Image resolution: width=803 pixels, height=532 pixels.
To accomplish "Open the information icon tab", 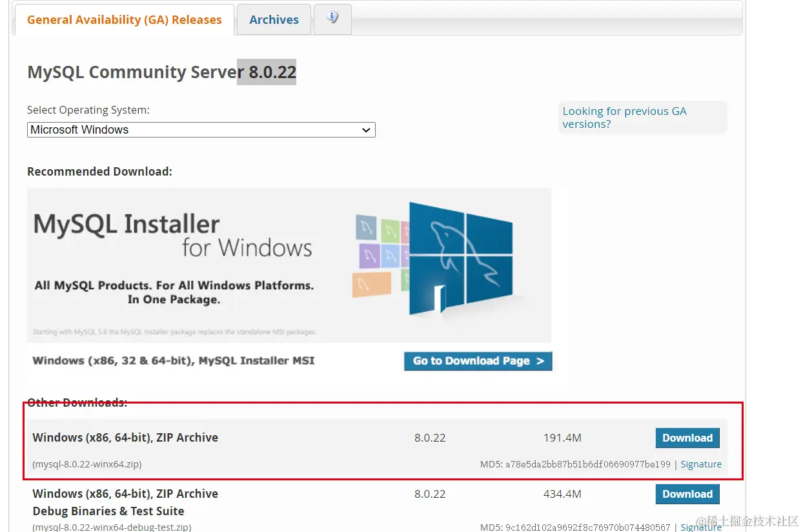I will coord(332,19).
